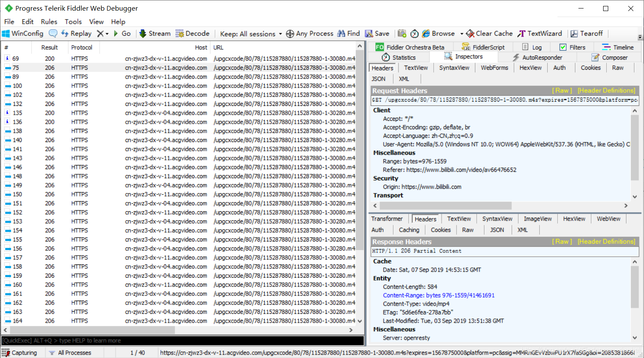The width and height of the screenshot is (644, 358).
Task: Open the Composer tab
Action: pos(610,57)
